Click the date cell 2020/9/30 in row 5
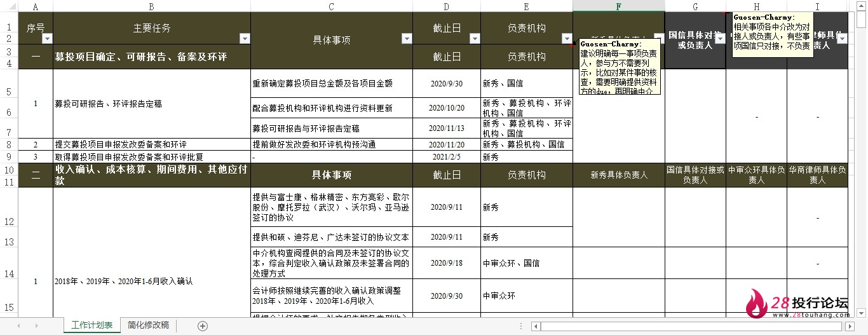Screen dimensions: 868x335 click(x=447, y=83)
